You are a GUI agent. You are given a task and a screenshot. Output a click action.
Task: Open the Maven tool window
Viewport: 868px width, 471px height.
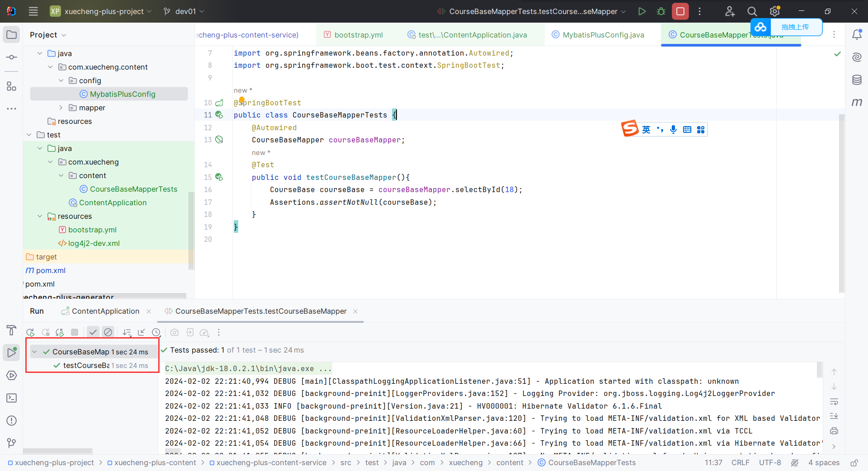coord(857,103)
